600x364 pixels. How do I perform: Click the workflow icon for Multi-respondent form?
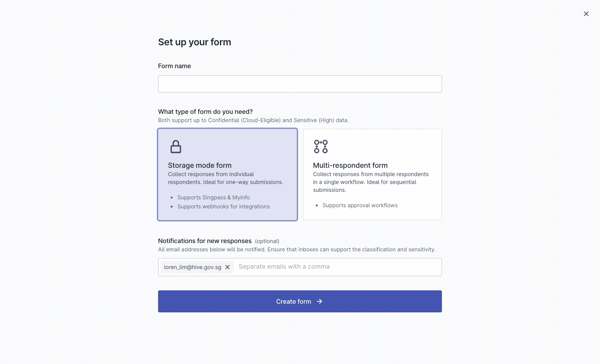321,147
